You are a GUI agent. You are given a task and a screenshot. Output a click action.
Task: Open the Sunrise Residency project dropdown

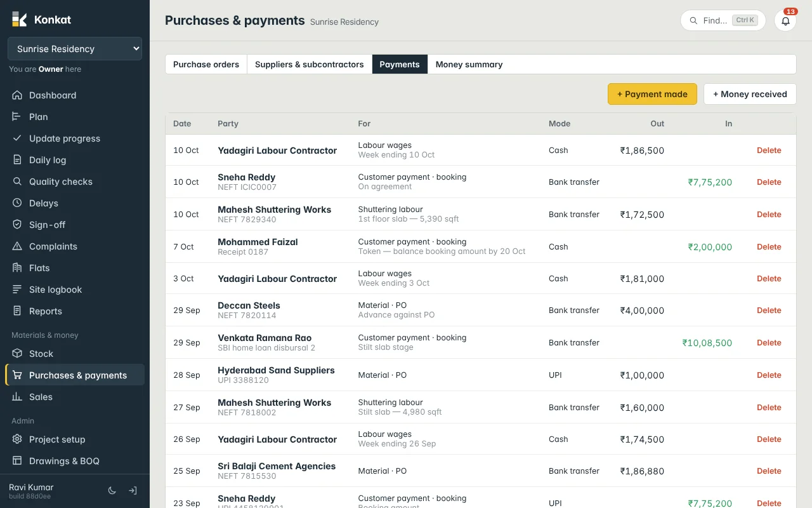pos(75,49)
